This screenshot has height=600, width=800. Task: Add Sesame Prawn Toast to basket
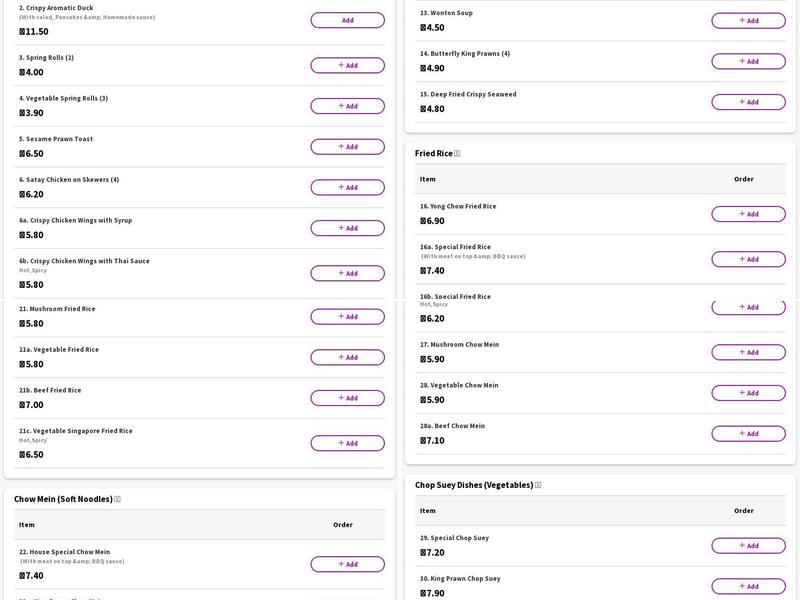pyautogui.click(x=347, y=147)
